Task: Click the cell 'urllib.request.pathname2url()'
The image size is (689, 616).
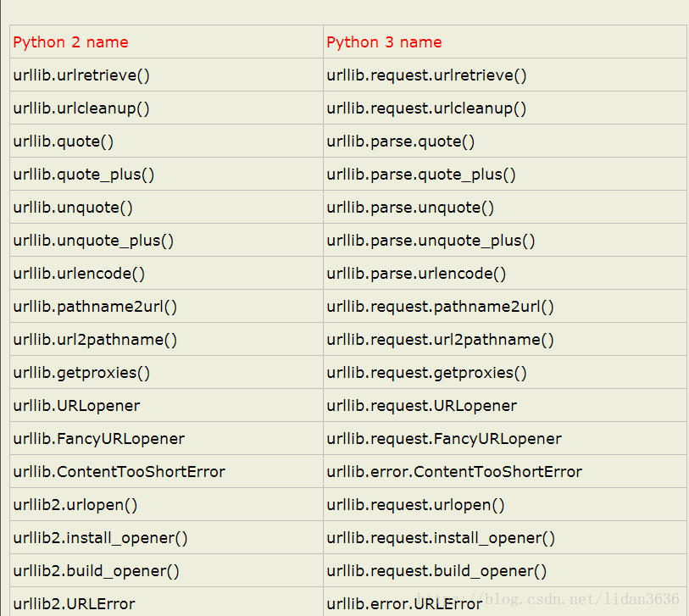Action: coord(505,306)
